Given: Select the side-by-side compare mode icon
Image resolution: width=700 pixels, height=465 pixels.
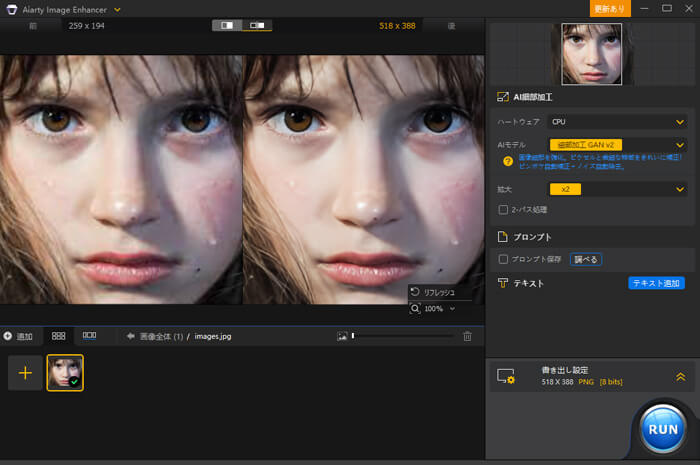Looking at the screenshot, I should 257,24.
